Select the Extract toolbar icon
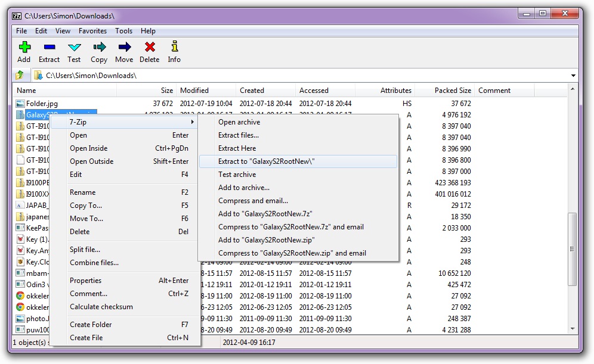Image resolution: width=594 pixels, height=364 pixels. [49, 50]
